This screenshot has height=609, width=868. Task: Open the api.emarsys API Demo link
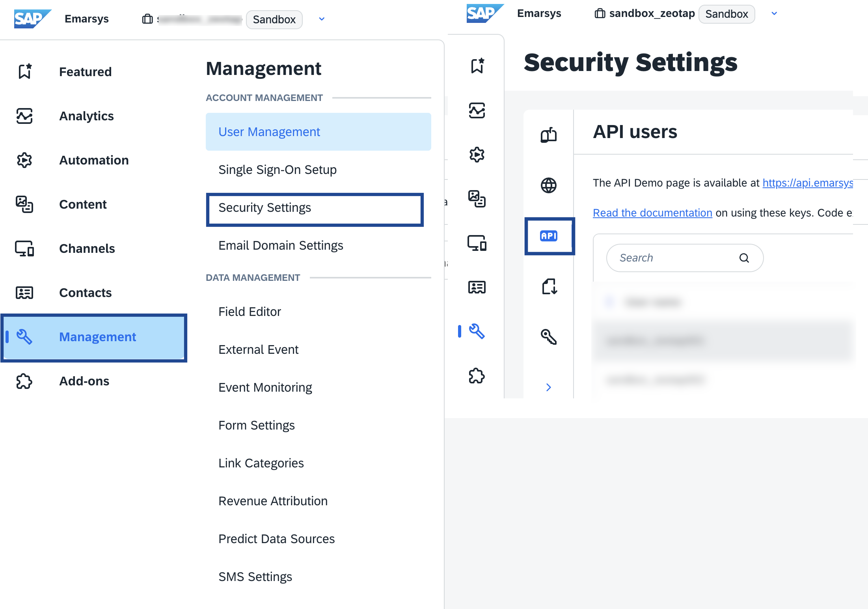[807, 183]
